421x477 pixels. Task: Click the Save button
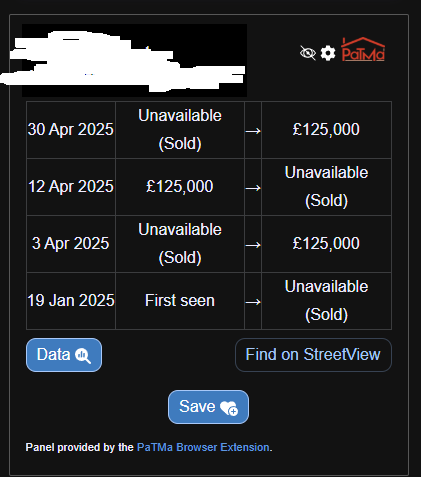click(x=208, y=407)
